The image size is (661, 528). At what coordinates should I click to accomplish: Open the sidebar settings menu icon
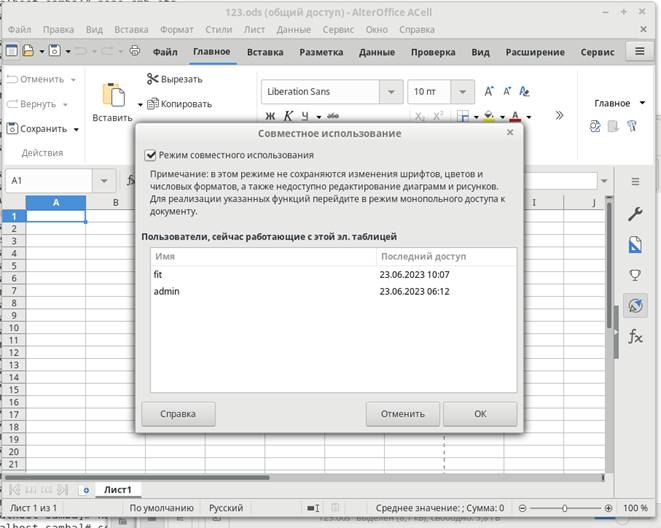[x=635, y=182]
